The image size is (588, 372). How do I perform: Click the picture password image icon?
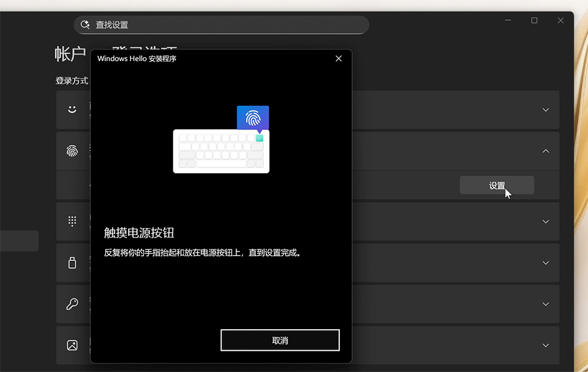(72, 345)
